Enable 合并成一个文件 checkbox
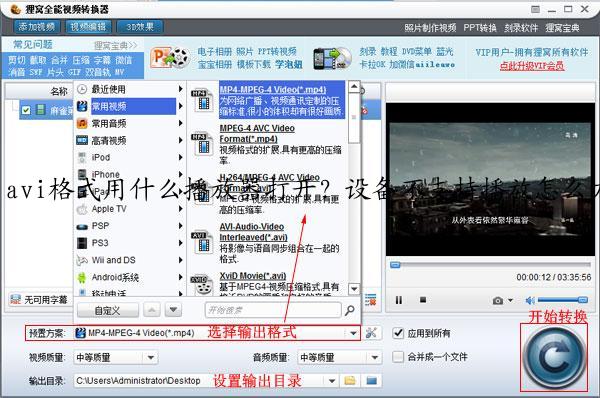This screenshot has width=600, height=398. [x=398, y=357]
